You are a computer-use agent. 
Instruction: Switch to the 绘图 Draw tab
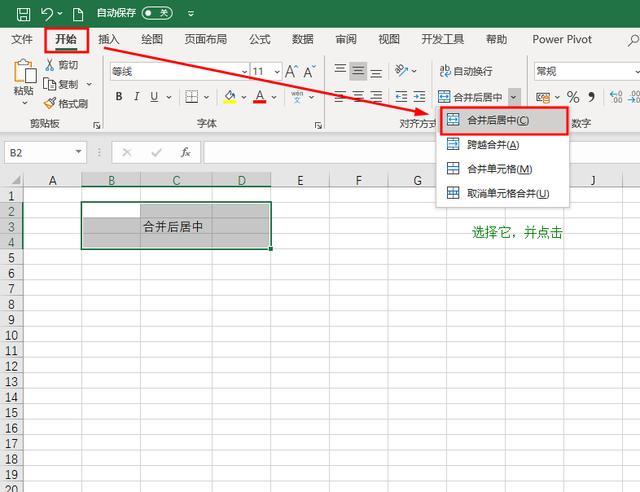coord(152,40)
